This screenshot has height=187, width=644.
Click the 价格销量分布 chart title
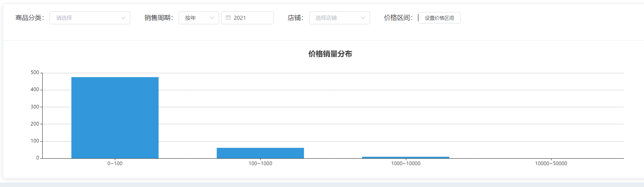[330, 54]
